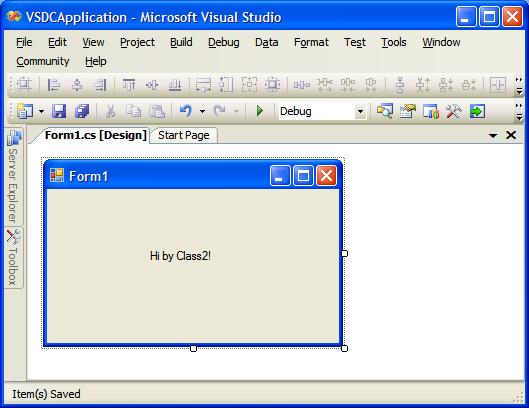Click the Align Tops layout icon
This screenshot has width=529, height=408.
129,84
